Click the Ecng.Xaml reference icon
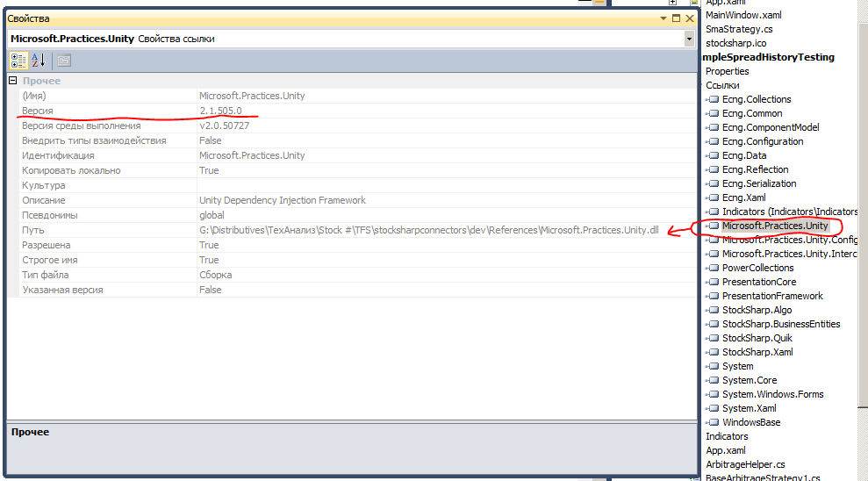 (x=713, y=198)
